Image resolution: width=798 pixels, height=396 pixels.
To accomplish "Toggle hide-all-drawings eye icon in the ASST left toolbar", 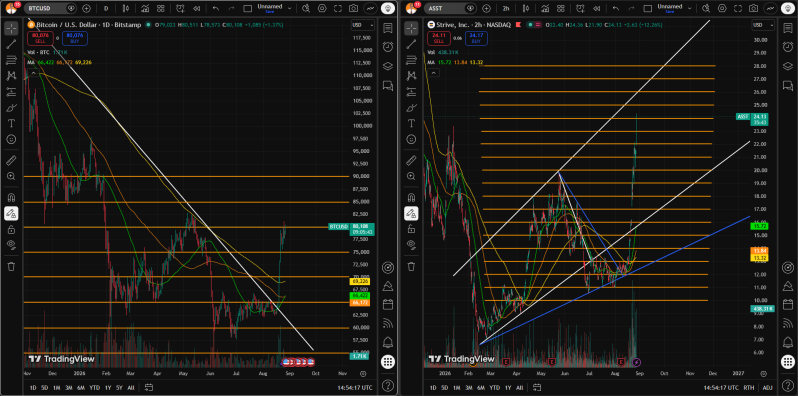I will (x=410, y=245).
